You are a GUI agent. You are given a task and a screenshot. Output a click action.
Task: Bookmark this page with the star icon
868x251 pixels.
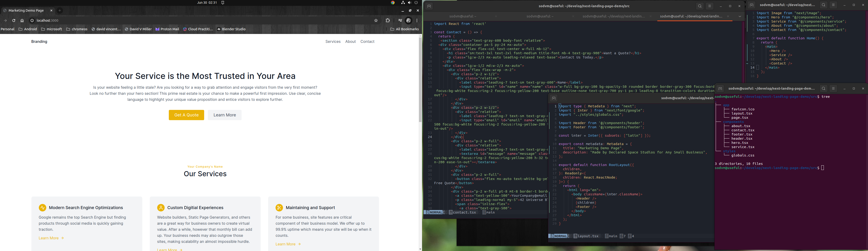click(x=376, y=20)
